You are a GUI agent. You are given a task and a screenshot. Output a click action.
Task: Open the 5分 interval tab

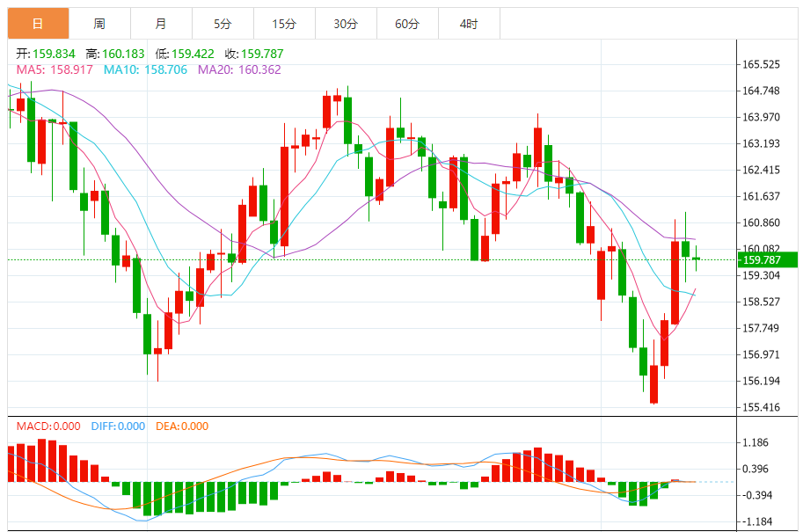click(x=223, y=24)
